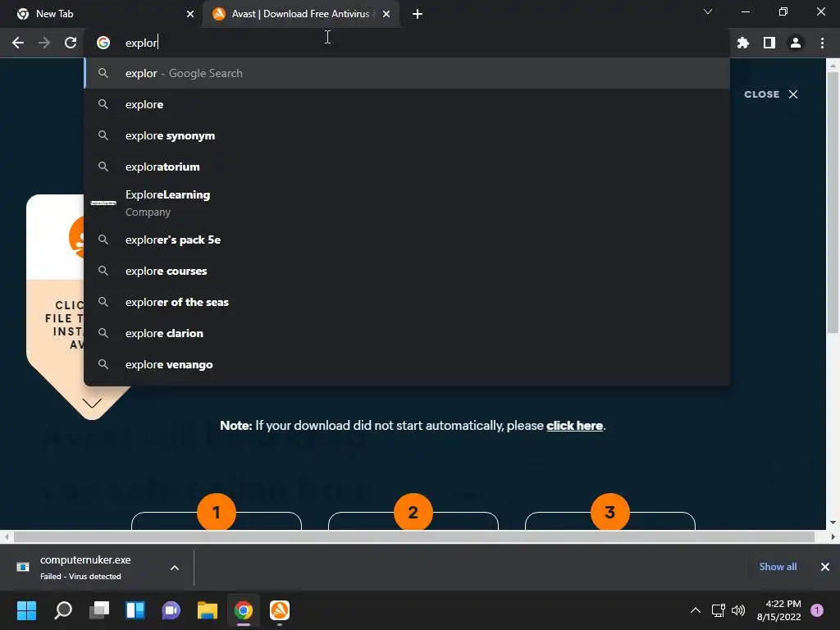Open the Widgets taskbar icon
The height and width of the screenshot is (630, 840).
(135, 610)
